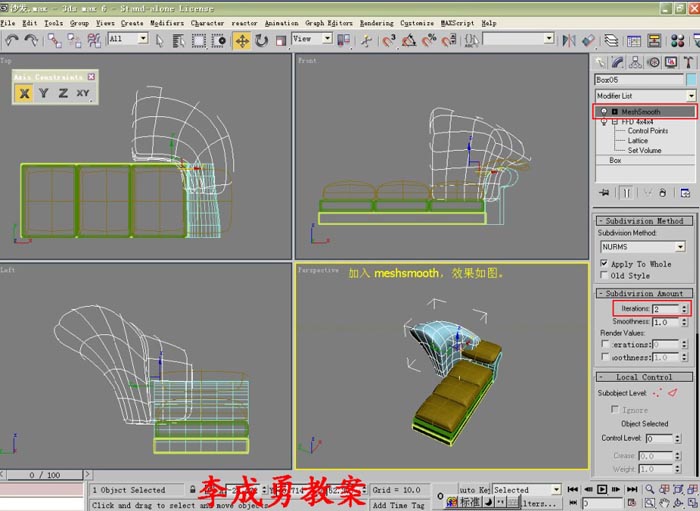The image size is (700, 511).
Task: Open the Modifier List dropdown
Action: pyautogui.click(x=645, y=94)
